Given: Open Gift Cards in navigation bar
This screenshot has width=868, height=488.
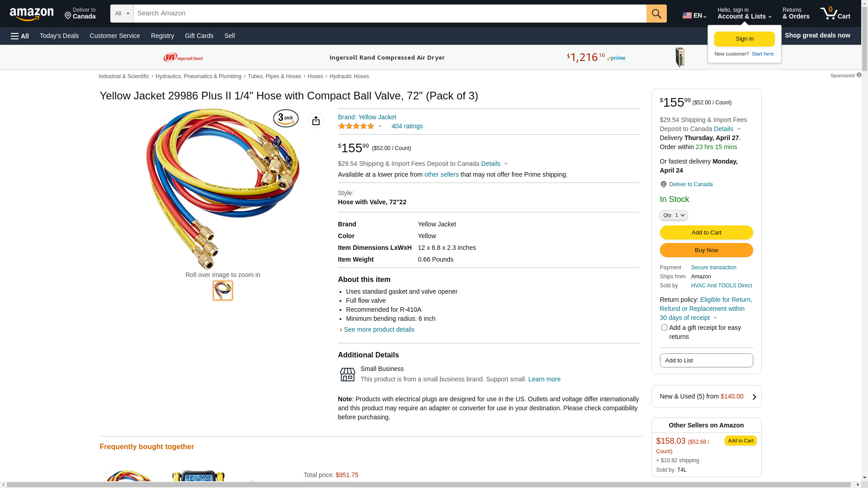Looking at the screenshot, I should tap(199, 36).
